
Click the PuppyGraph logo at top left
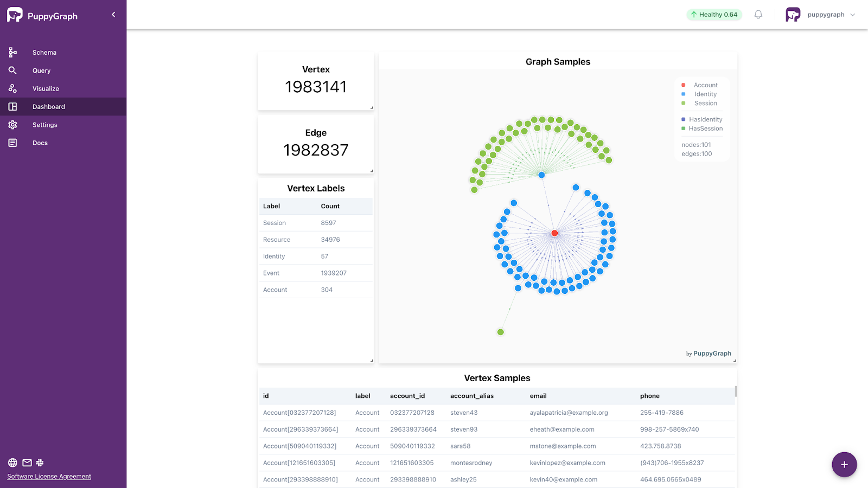15,15
